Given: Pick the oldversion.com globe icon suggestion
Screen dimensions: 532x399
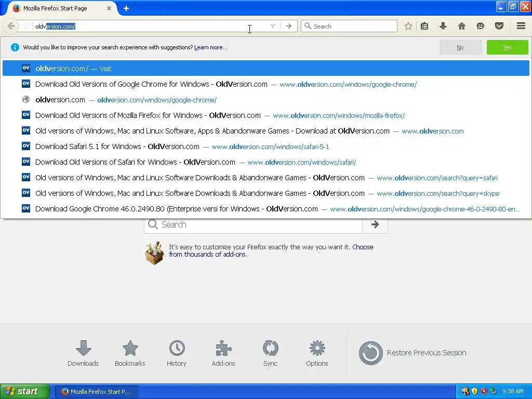Looking at the screenshot, I should 265,100.
